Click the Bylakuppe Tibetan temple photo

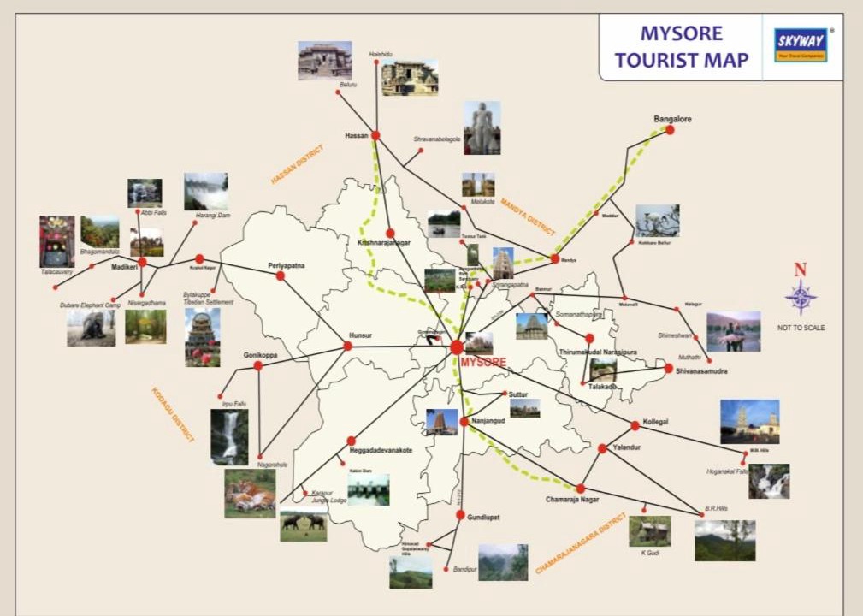point(203,337)
